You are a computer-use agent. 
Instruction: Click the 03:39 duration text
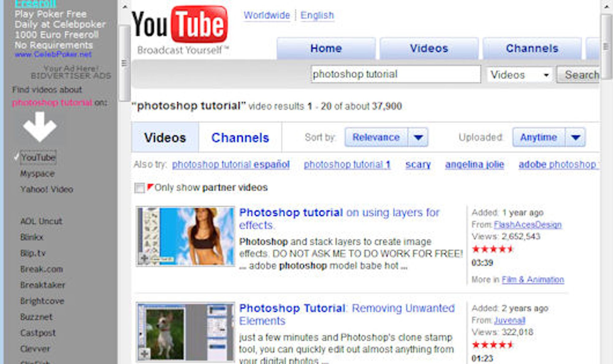click(482, 263)
